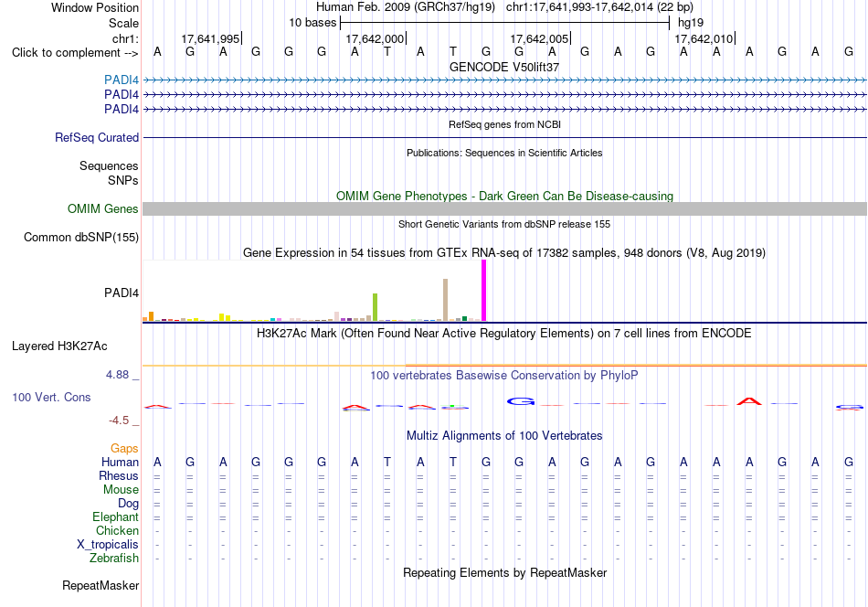Select the Common dbSNP(155) label
Viewport: 868px width, 607px height.
(x=81, y=237)
